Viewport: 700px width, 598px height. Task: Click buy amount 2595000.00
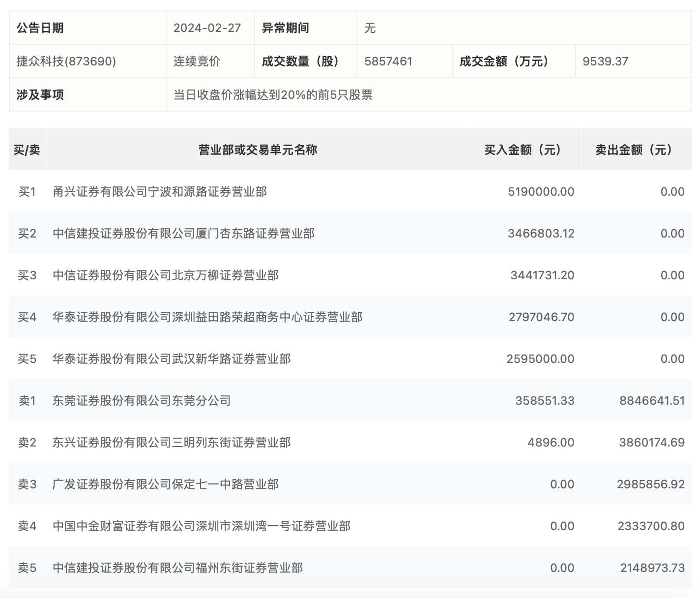pyautogui.click(x=540, y=359)
